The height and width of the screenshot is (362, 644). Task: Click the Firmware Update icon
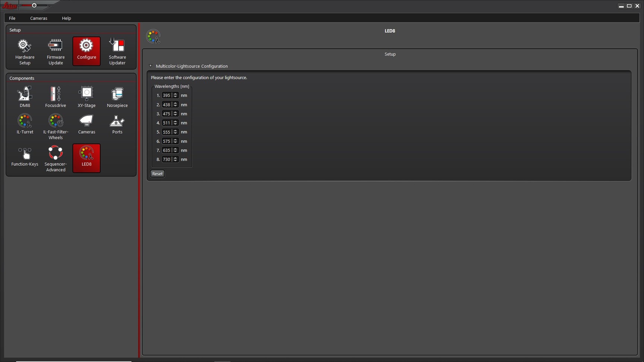point(56,51)
